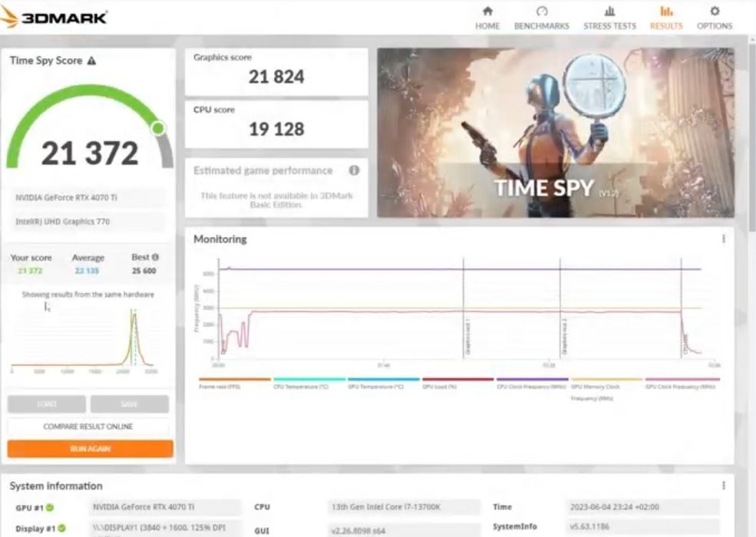This screenshot has width=756, height=537.
Task: Click the Graphics score value 21 824
Action: tap(276, 77)
